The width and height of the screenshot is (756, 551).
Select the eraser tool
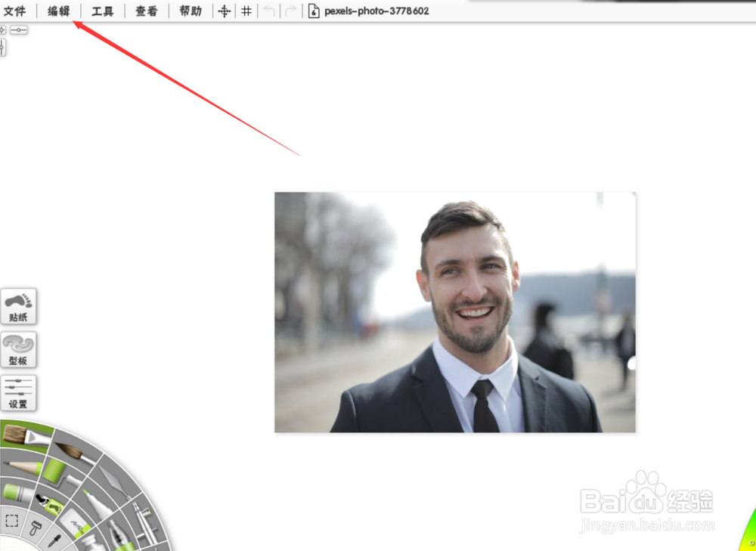coord(76,522)
